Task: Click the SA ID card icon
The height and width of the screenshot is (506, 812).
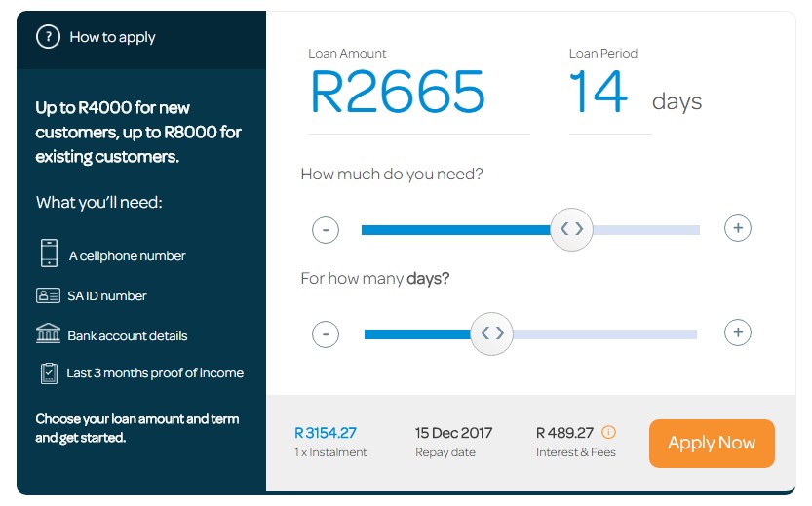Action: point(48,295)
